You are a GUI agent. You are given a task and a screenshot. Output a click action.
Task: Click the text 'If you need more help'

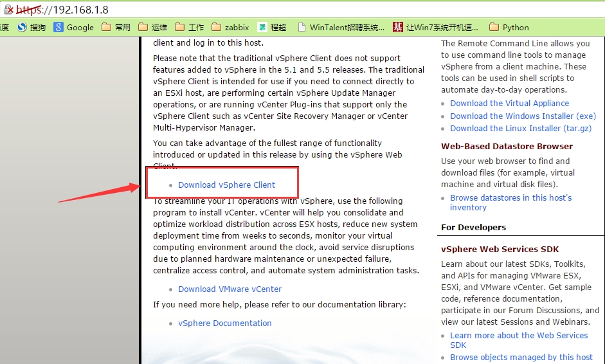click(x=197, y=305)
